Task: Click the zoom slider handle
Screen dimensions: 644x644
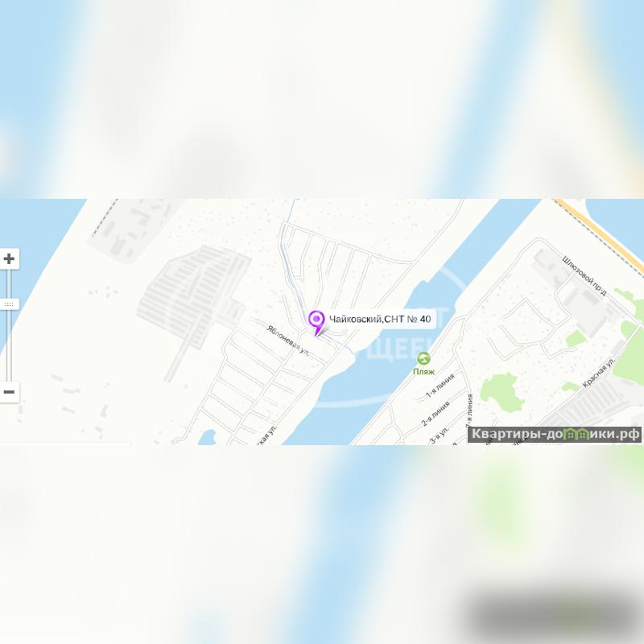Action: tap(9, 304)
